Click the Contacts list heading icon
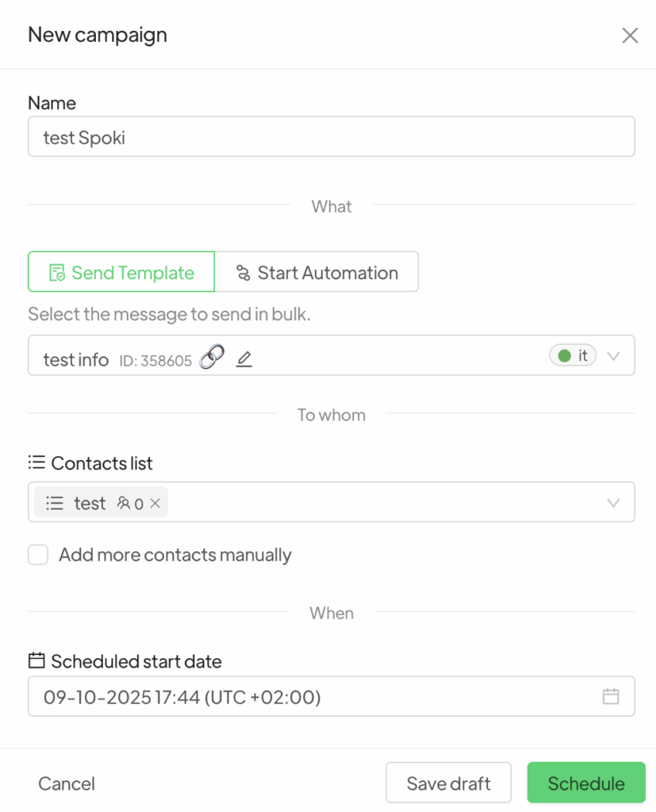 click(x=36, y=462)
